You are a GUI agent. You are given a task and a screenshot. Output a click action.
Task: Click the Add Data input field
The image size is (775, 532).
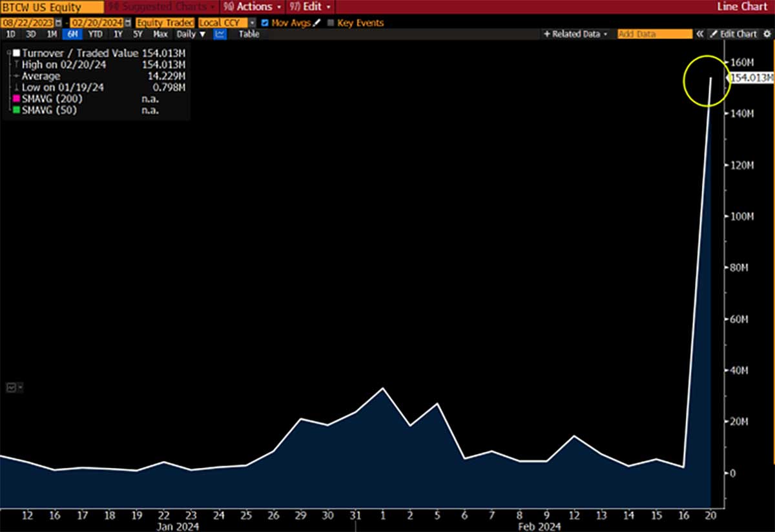click(x=655, y=34)
